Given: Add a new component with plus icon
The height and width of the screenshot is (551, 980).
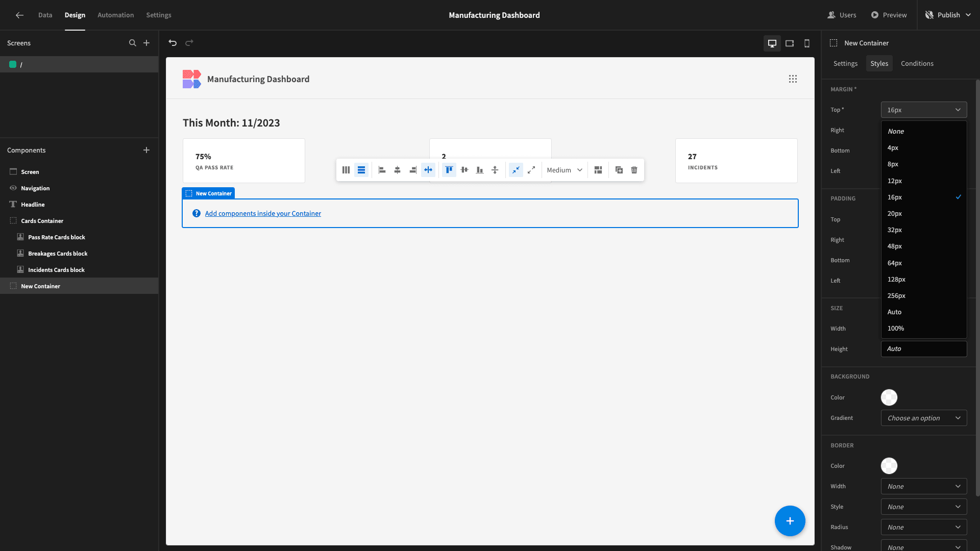Looking at the screenshot, I should (146, 150).
